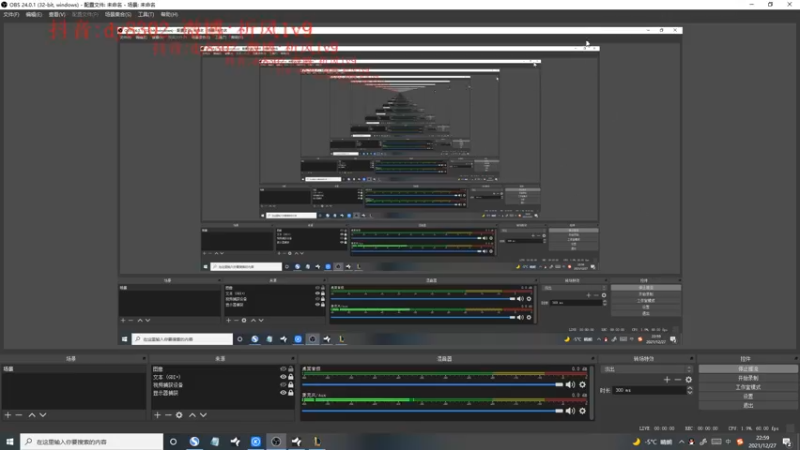Open the View (V) menu
The image size is (800, 450).
[57, 15]
